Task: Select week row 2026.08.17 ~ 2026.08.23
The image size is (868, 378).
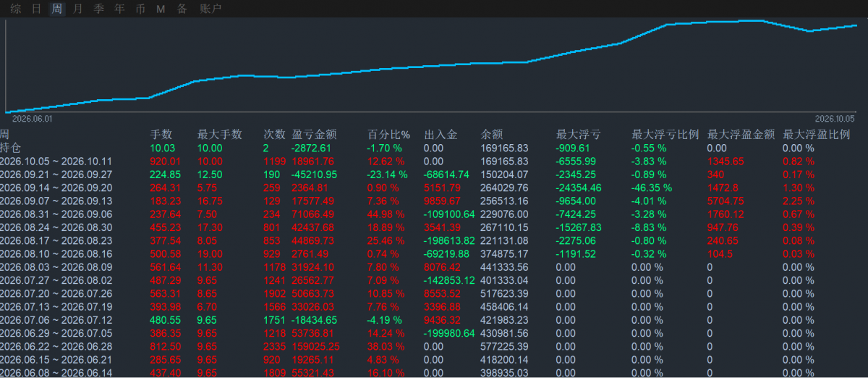Action: point(56,240)
